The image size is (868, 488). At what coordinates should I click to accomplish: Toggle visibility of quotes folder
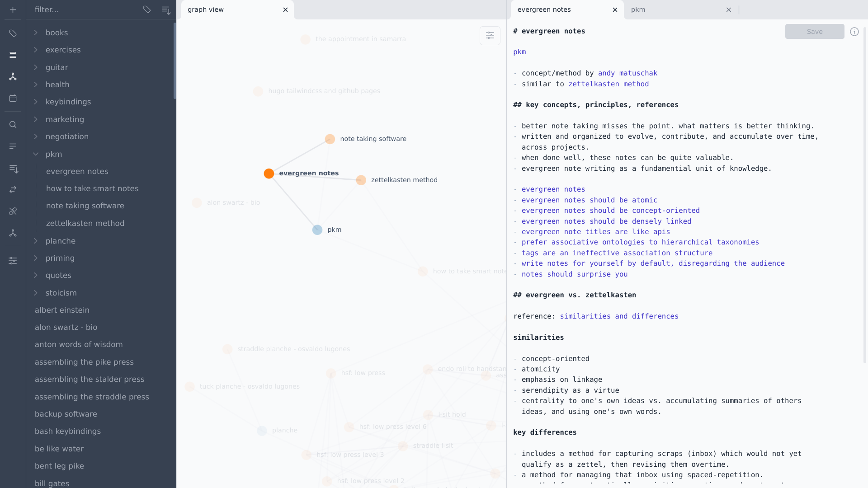coord(35,275)
